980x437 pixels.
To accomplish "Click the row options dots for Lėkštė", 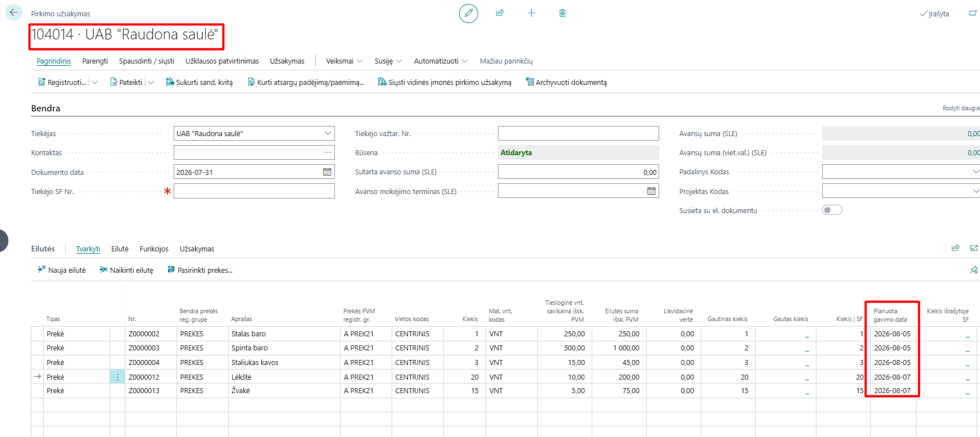I will [x=117, y=377].
